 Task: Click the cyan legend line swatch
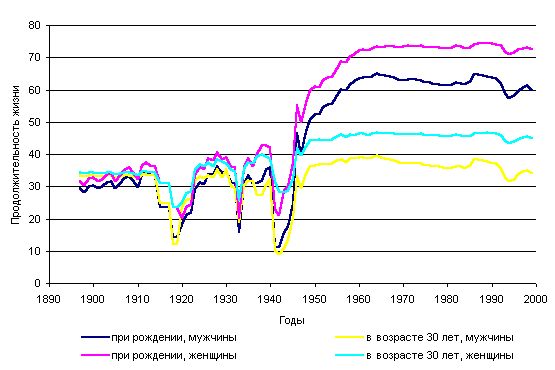(x=349, y=355)
